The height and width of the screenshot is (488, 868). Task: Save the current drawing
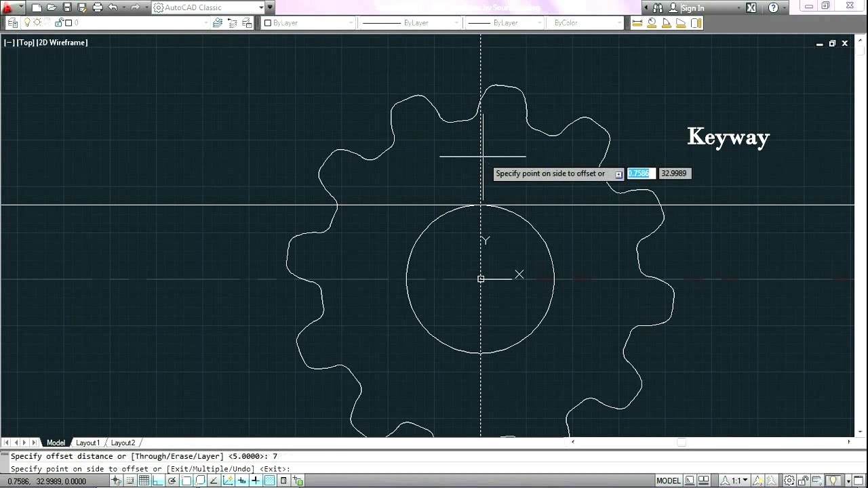click(67, 7)
